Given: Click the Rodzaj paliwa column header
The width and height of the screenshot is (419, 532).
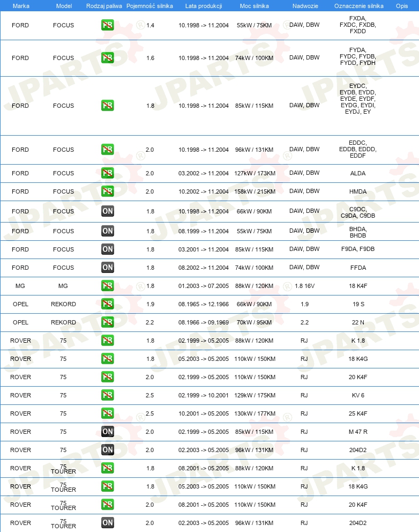Looking at the screenshot, I should [x=104, y=6].
